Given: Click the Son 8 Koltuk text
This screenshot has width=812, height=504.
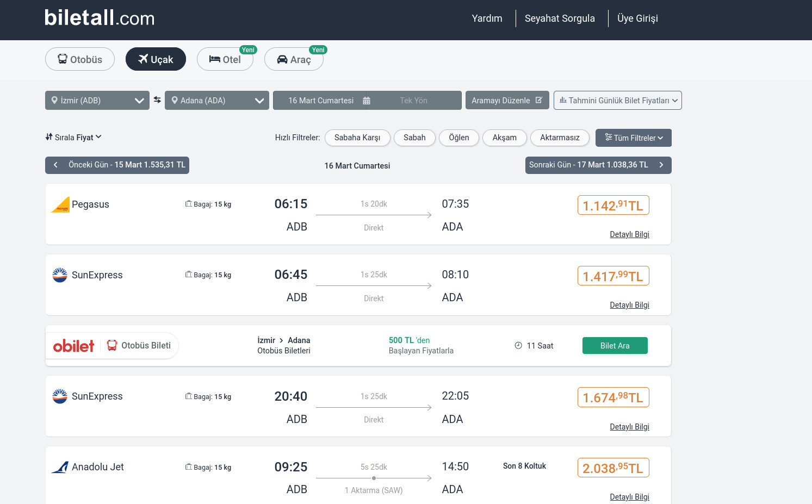Looking at the screenshot, I should (524, 466).
